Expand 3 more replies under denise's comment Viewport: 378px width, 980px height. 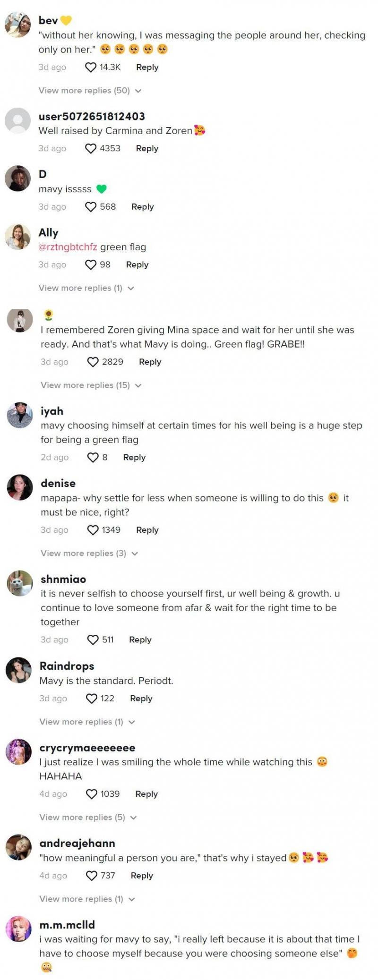89,554
